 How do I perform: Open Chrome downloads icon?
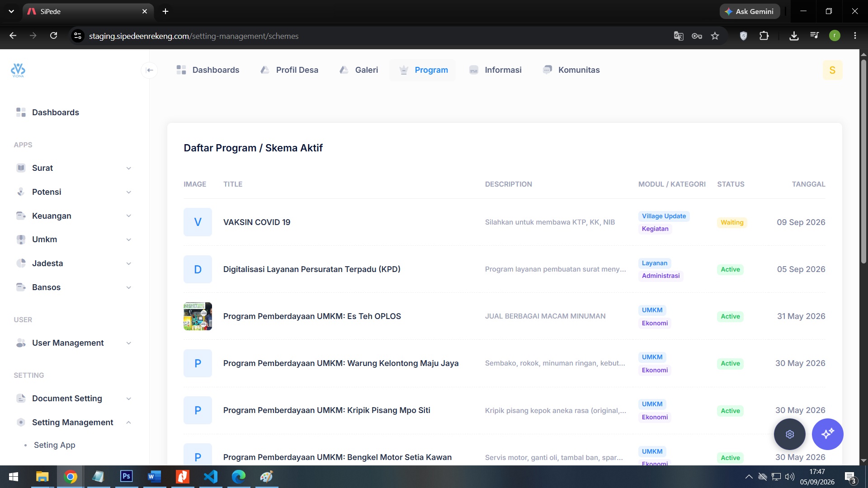[x=794, y=36]
